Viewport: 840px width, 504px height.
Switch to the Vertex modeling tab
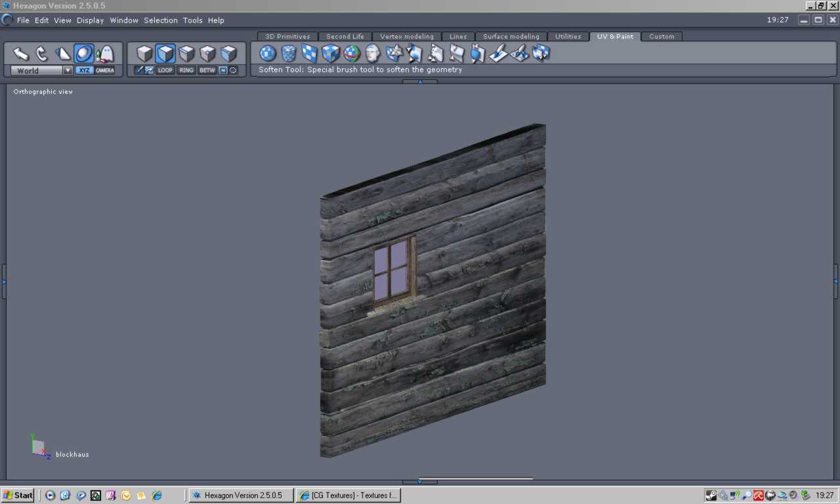tap(407, 37)
